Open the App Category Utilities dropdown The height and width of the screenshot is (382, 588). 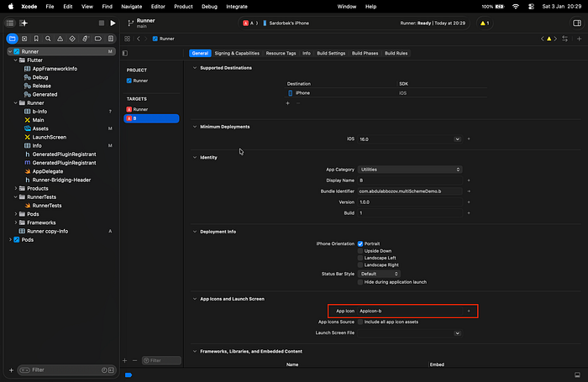point(410,170)
